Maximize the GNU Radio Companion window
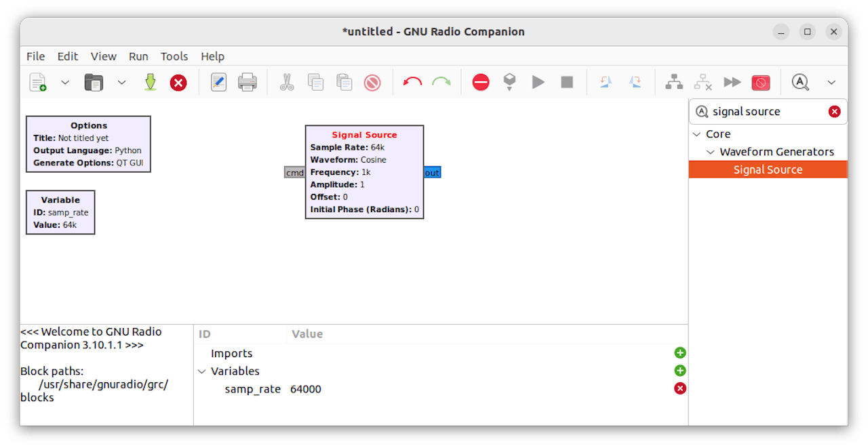 pyautogui.click(x=808, y=32)
